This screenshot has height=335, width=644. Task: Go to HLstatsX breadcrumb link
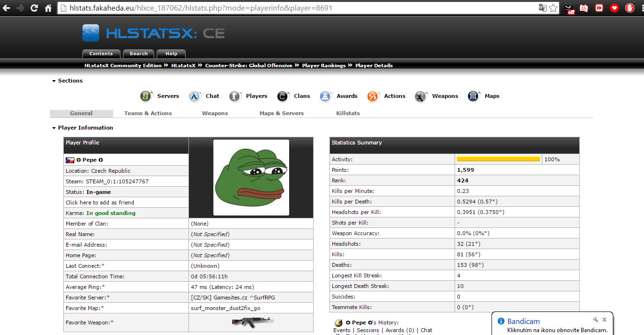183,66
